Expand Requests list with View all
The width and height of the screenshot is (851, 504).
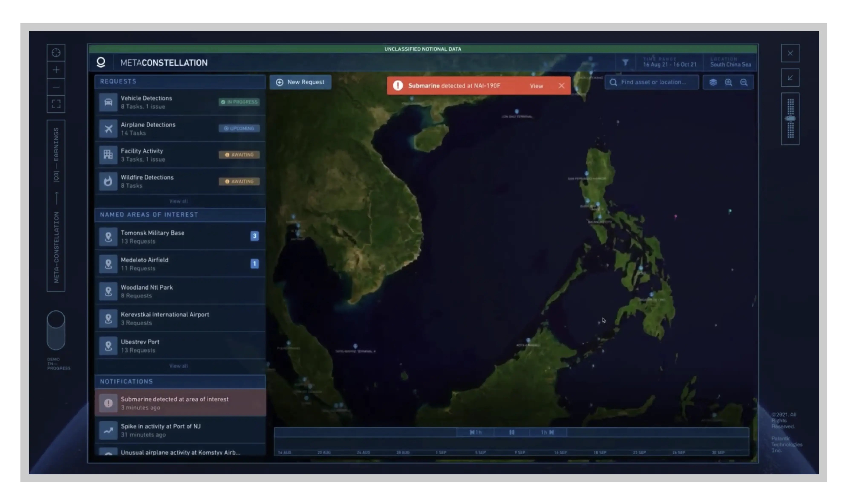click(179, 201)
